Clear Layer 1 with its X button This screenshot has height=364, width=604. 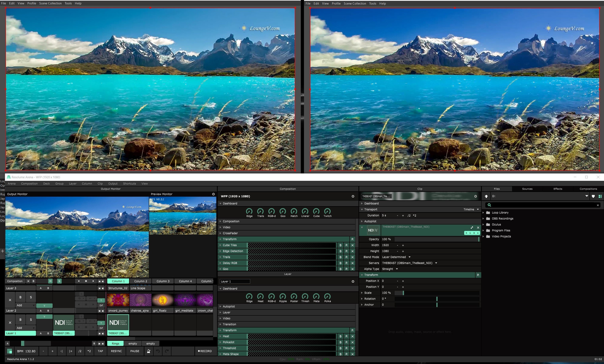coord(10,323)
